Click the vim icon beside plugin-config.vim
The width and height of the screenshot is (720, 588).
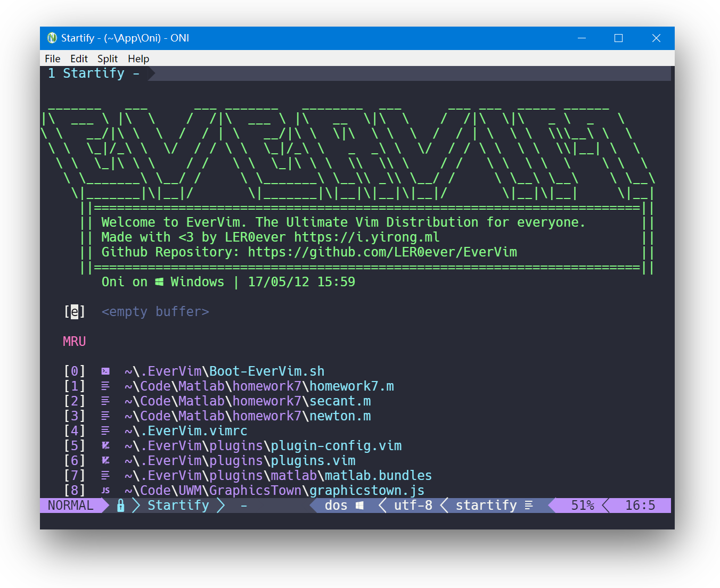click(x=105, y=446)
